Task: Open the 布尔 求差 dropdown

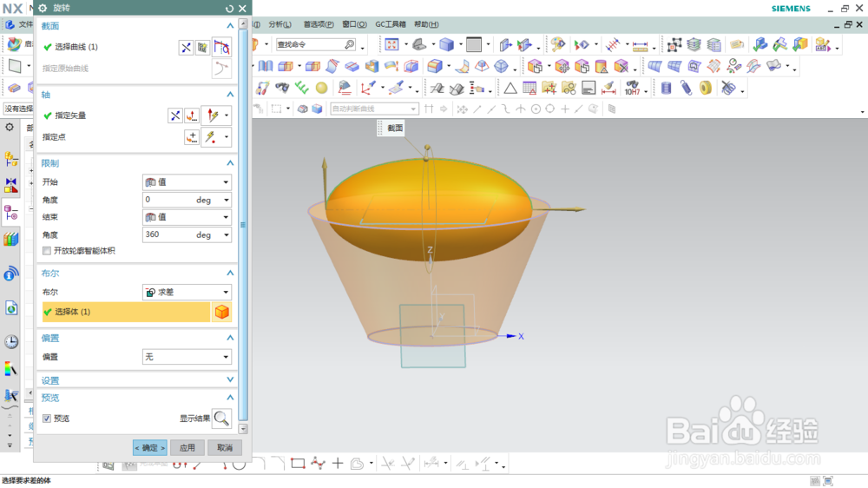Action: coord(187,292)
